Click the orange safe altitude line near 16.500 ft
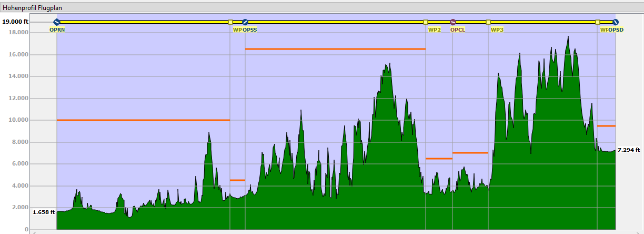Screen dimensions: 644x234 335,49
